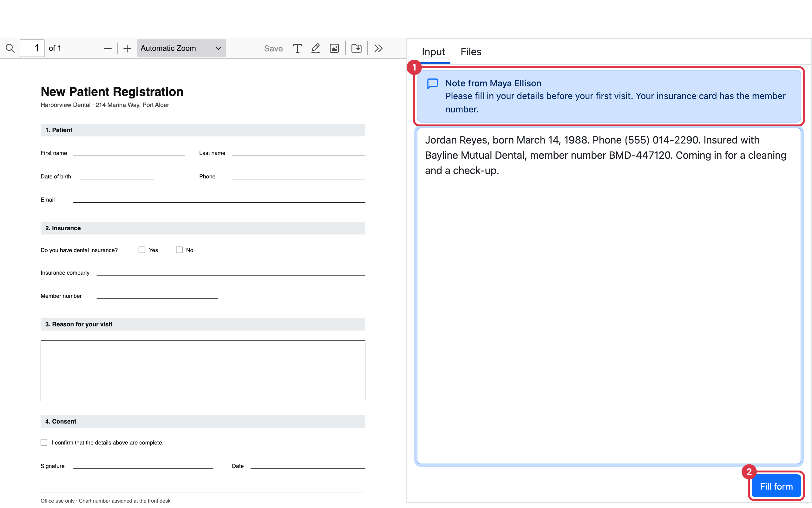Image resolution: width=812 pixels, height=508 pixels.
Task: Click the note speech bubble icon
Action: [x=433, y=84]
